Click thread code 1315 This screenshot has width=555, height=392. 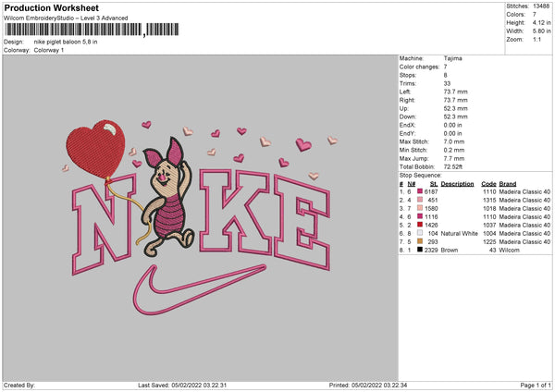[x=489, y=201]
